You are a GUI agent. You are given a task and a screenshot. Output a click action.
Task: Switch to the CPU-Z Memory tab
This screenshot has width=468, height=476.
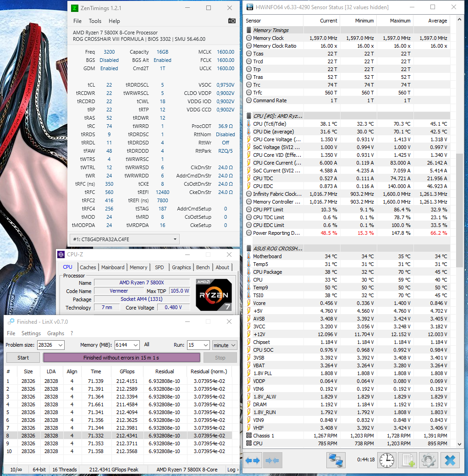(x=138, y=267)
